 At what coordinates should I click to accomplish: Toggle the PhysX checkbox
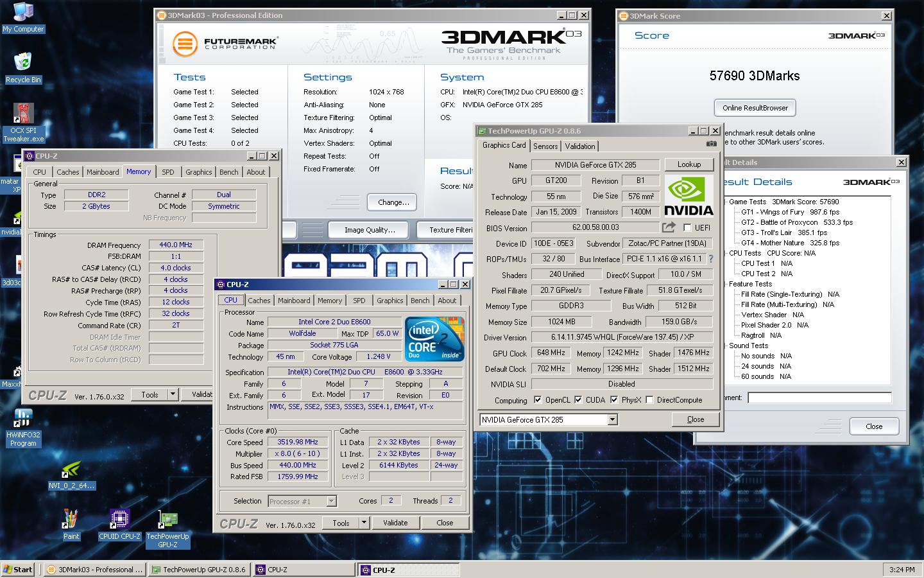tap(614, 399)
